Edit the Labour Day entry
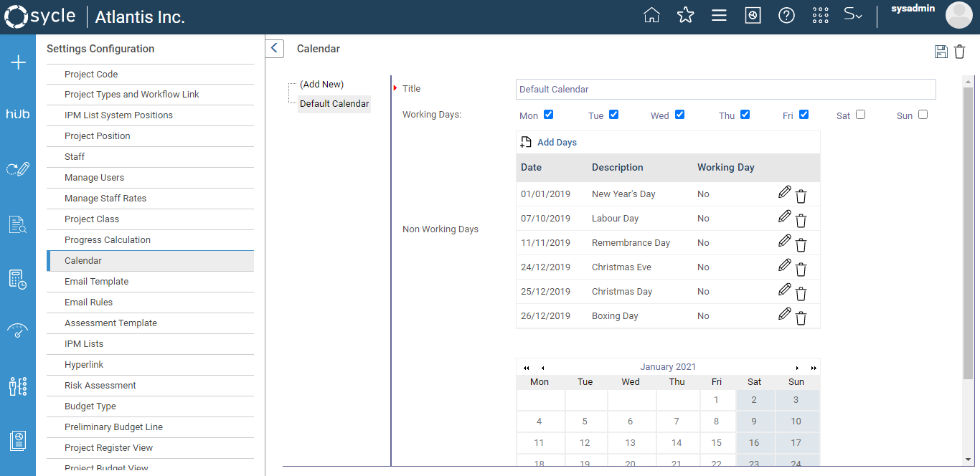Image resolution: width=980 pixels, height=476 pixels. (785, 216)
